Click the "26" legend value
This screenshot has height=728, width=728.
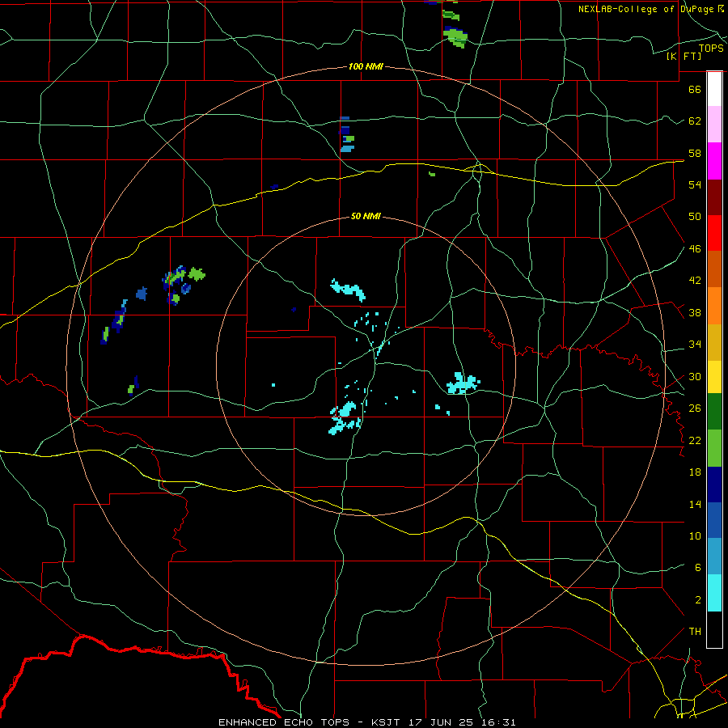[695, 408]
